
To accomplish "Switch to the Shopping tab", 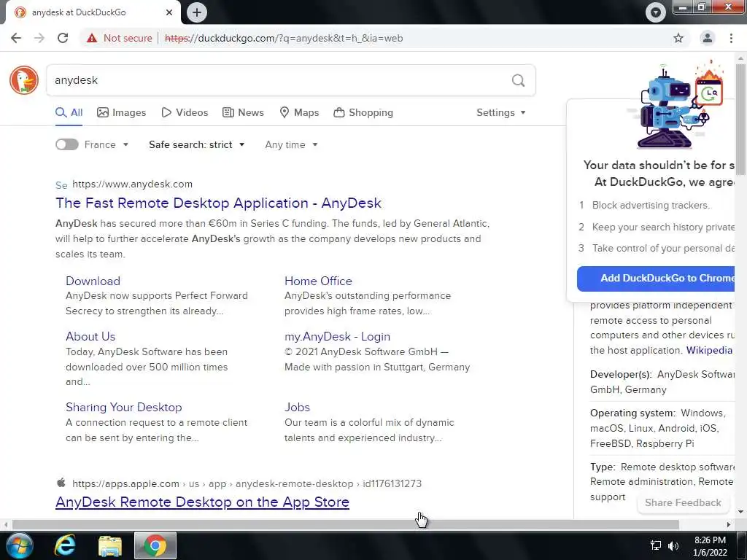I will [x=363, y=112].
